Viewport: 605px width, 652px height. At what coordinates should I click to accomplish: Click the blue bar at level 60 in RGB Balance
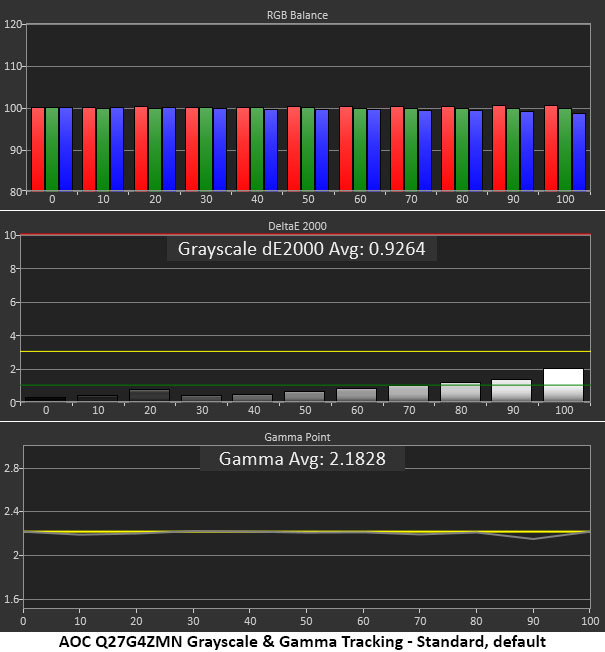click(374, 150)
